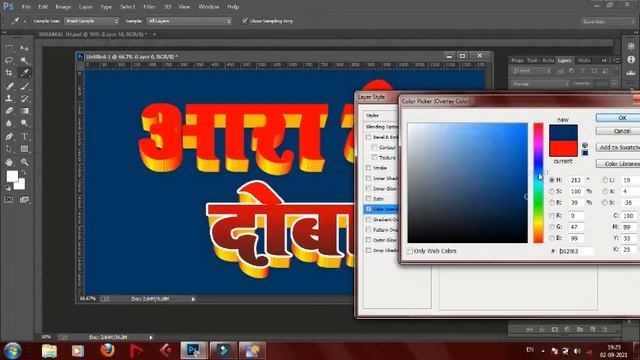
Task: Select the Blur tool
Action: (x=9, y=123)
